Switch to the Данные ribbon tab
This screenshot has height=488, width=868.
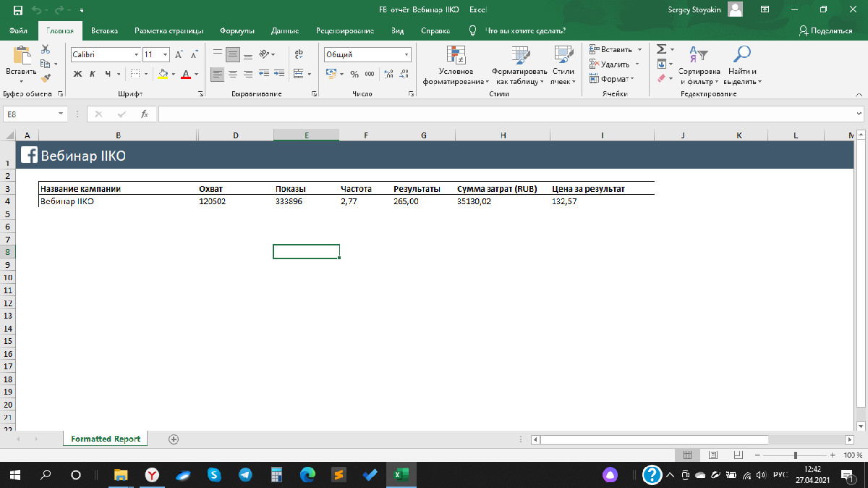(285, 31)
